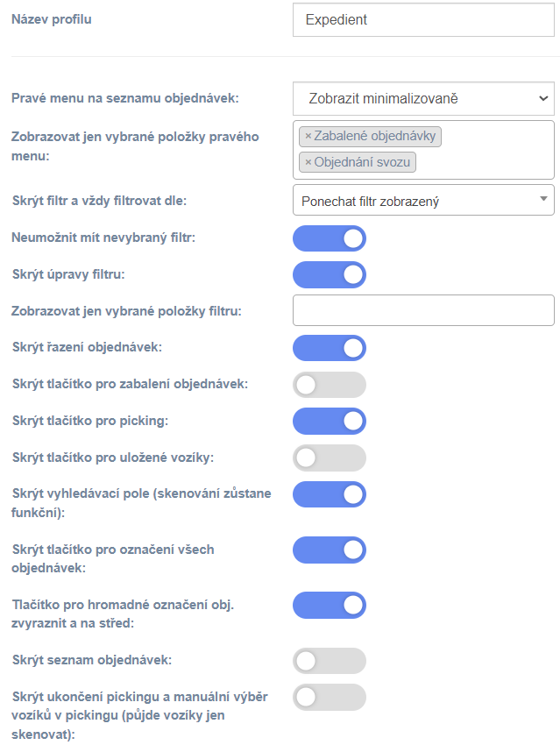Remove the Zabalené objednávky tag
The image size is (560, 745).
pyautogui.click(x=308, y=137)
